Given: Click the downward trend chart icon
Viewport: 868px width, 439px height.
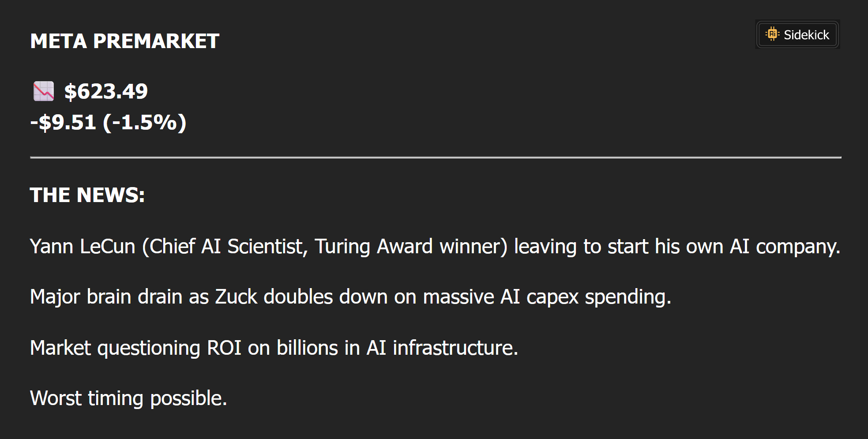Looking at the screenshot, I should coord(44,91).
